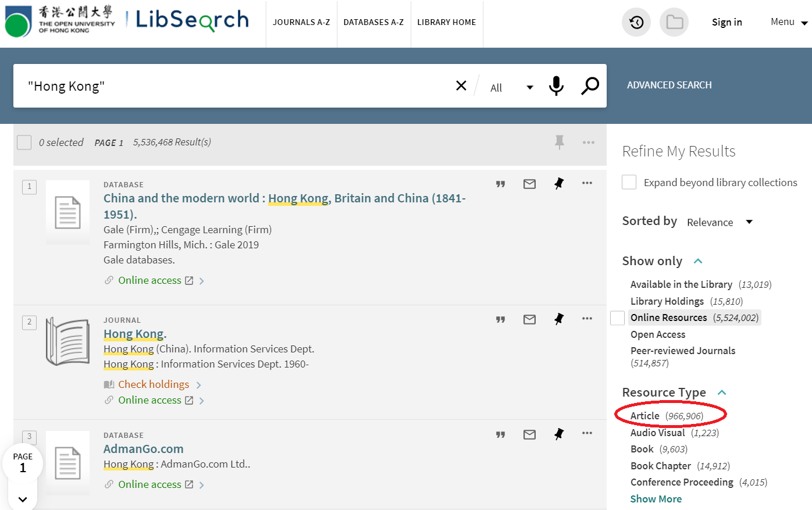This screenshot has width=812, height=510.
Task: Open more actions for China and the modern world
Action: point(587,183)
